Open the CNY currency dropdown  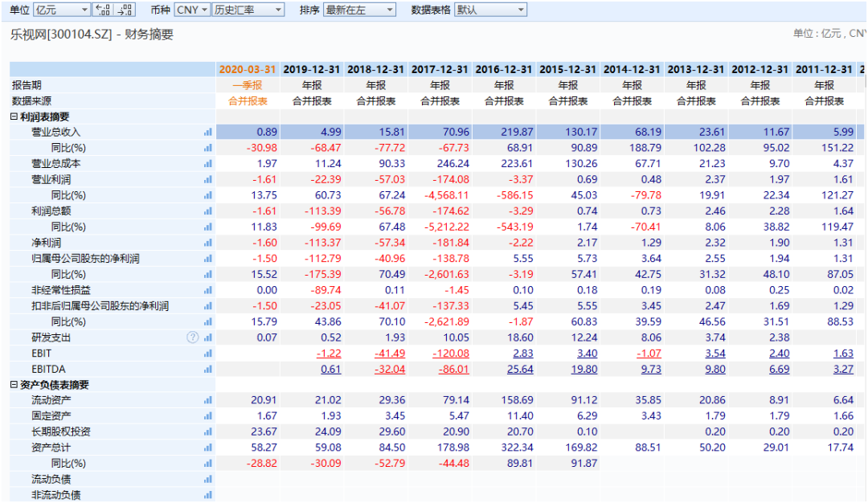(x=192, y=10)
